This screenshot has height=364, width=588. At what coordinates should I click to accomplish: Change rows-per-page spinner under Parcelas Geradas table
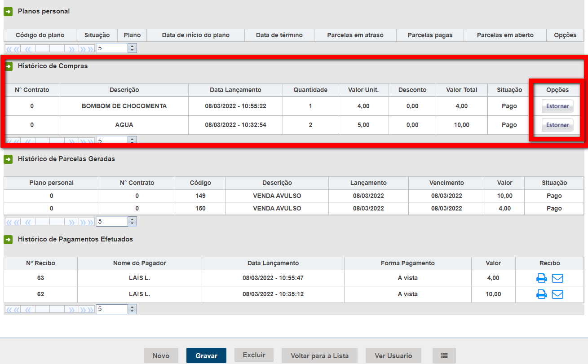coord(132,221)
